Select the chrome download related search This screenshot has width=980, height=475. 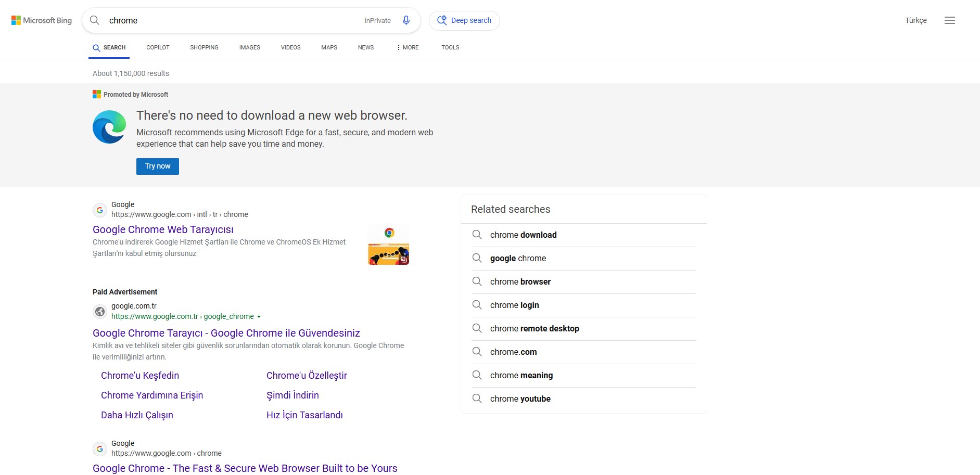pyautogui.click(x=523, y=235)
